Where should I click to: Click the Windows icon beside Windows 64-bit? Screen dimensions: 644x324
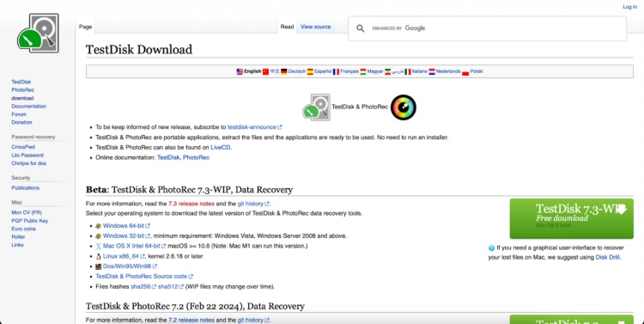pos(98,226)
